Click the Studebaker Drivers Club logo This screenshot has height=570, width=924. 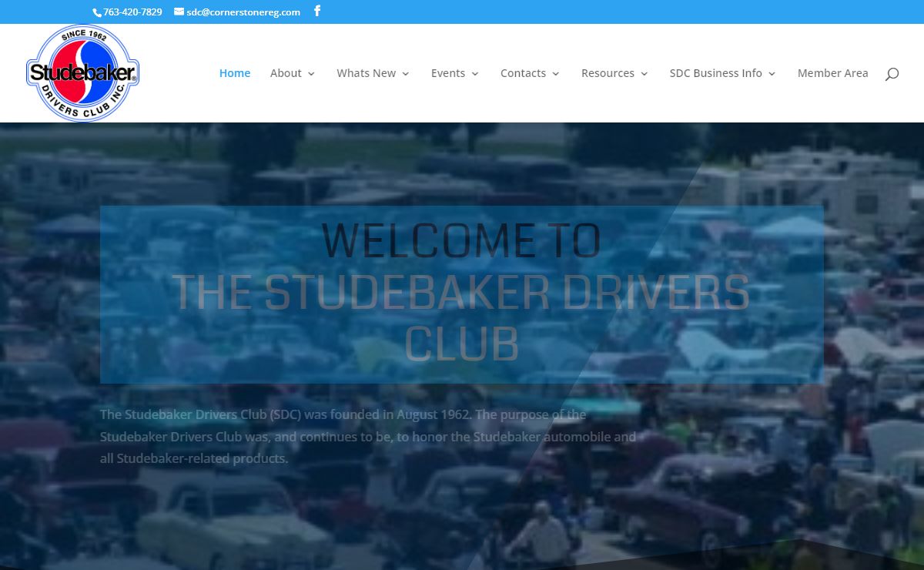click(x=82, y=73)
